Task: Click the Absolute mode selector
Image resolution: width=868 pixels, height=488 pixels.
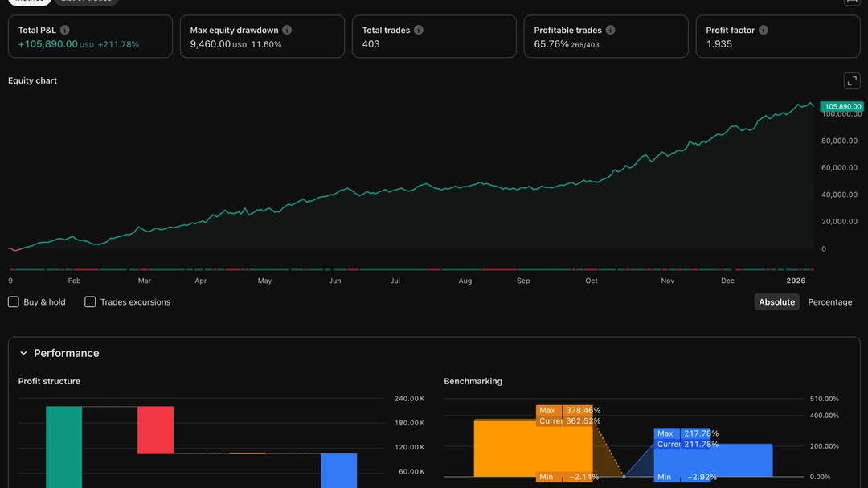Action: (x=776, y=301)
